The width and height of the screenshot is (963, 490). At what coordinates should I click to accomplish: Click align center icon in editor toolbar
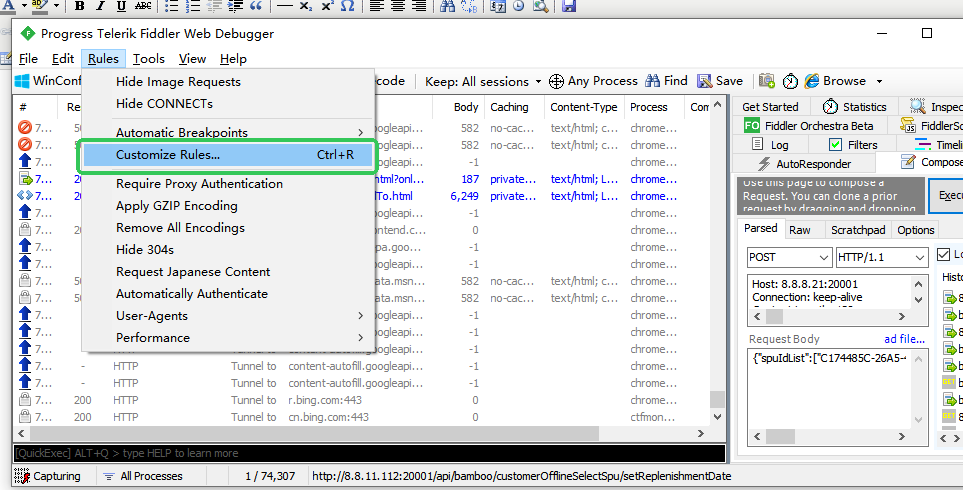click(398, 6)
